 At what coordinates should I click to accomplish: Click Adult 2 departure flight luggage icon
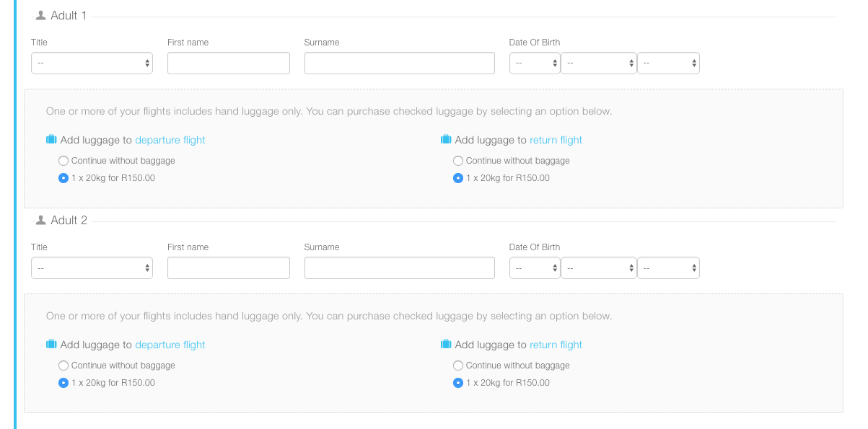pyautogui.click(x=51, y=345)
